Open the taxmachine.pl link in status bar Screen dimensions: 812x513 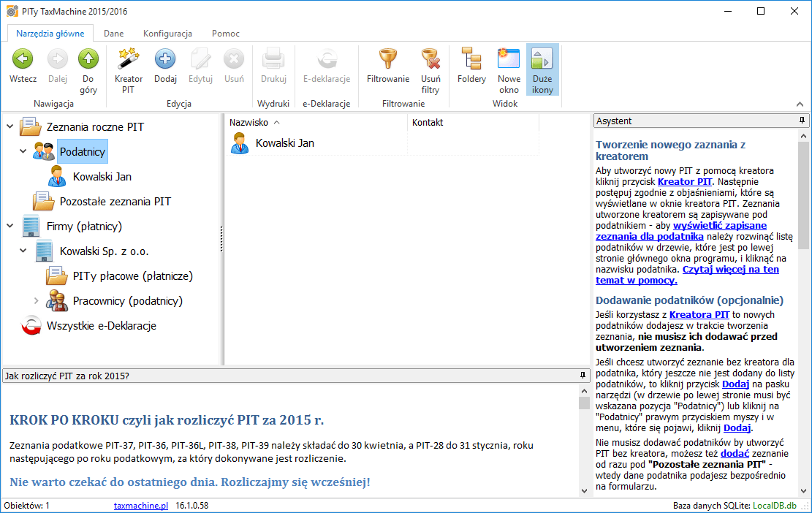pos(141,506)
